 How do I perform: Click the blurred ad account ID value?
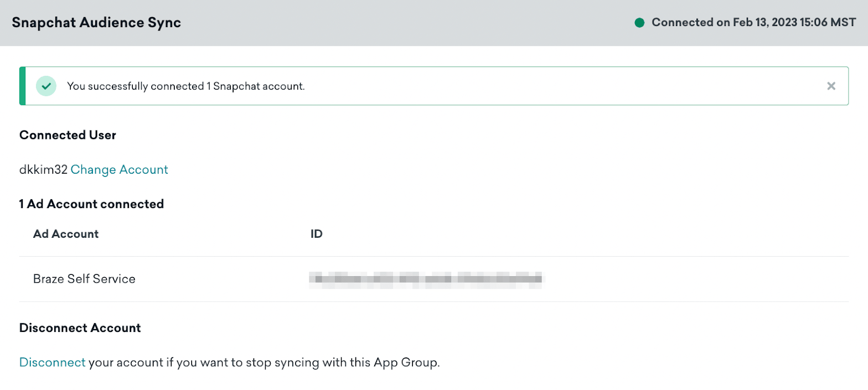426,279
